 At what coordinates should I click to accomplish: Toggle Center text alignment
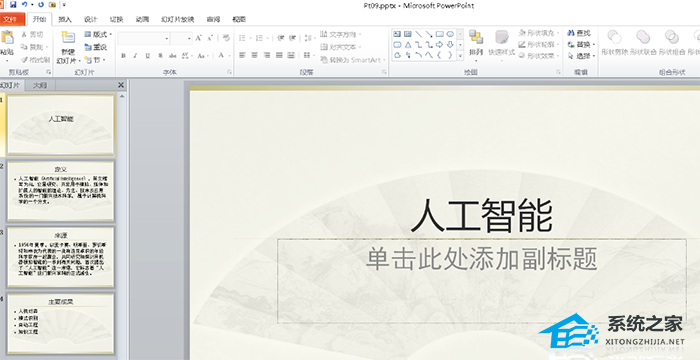(x=254, y=55)
